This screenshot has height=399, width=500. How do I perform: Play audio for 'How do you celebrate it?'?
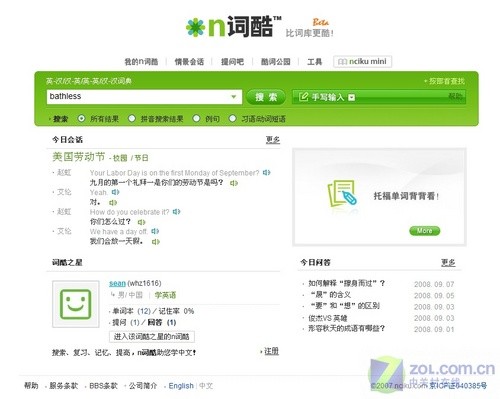click(x=176, y=212)
